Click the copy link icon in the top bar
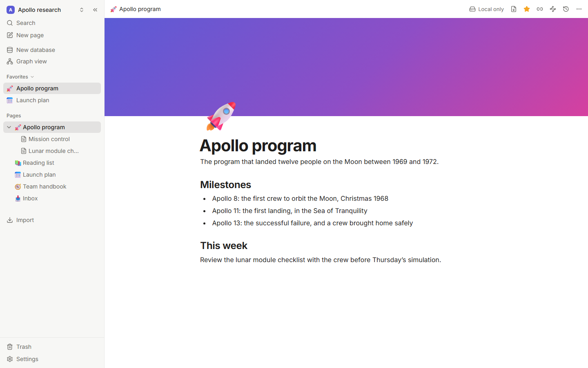The width and height of the screenshot is (588, 368). pos(540,9)
